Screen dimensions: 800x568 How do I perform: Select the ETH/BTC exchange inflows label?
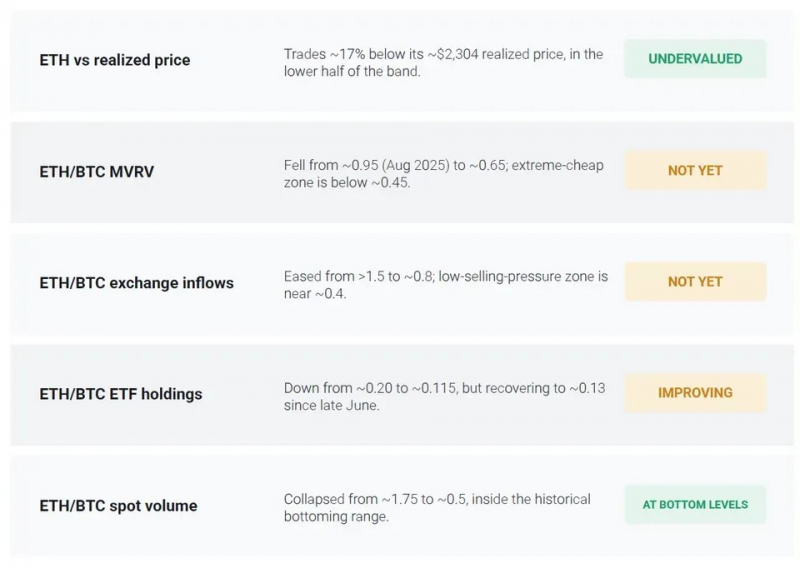136,283
